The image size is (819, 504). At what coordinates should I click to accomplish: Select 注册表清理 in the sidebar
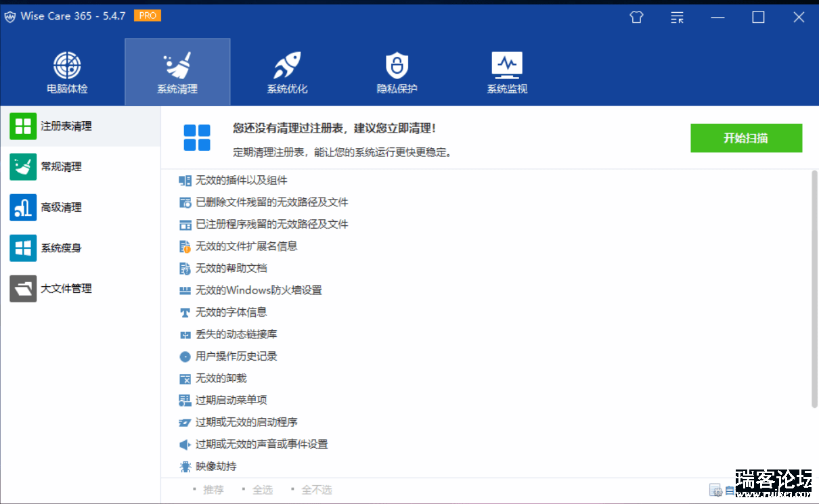pyautogui.click(x=80, y=126)
